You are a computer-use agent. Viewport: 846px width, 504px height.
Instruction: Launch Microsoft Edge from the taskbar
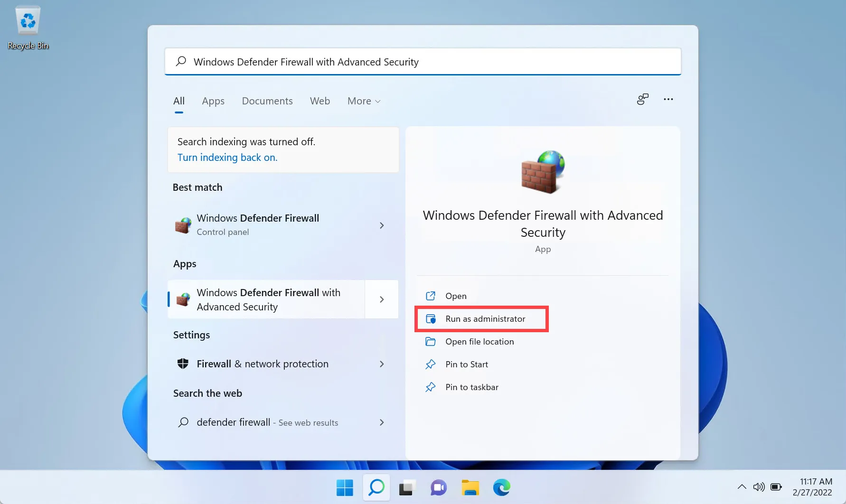point(501,487)
